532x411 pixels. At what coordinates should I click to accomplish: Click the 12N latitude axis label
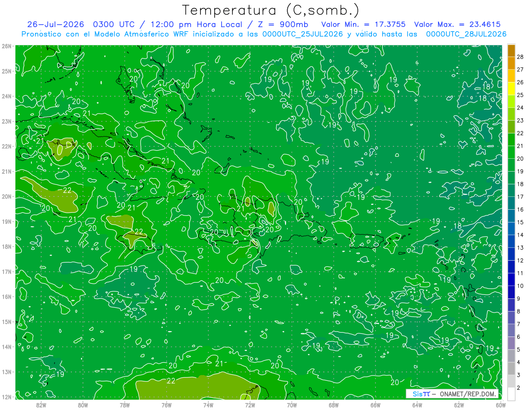click(6, 397)
